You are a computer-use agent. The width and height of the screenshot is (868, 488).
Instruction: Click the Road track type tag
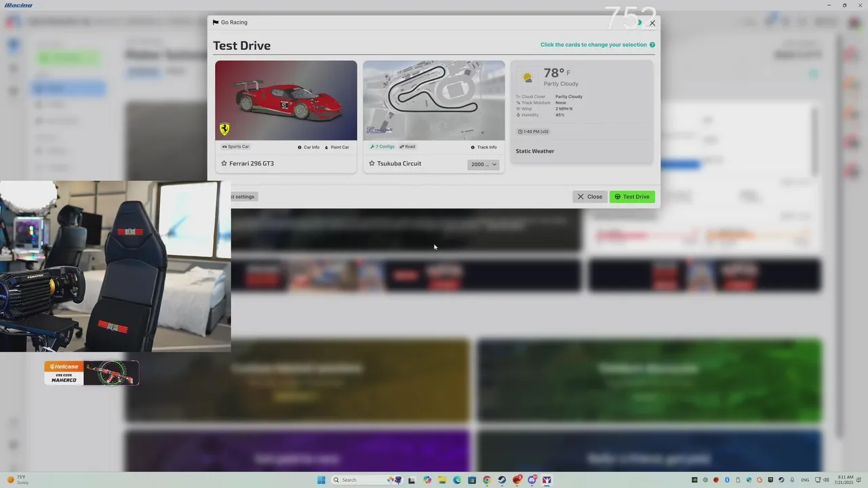[407, 146]
